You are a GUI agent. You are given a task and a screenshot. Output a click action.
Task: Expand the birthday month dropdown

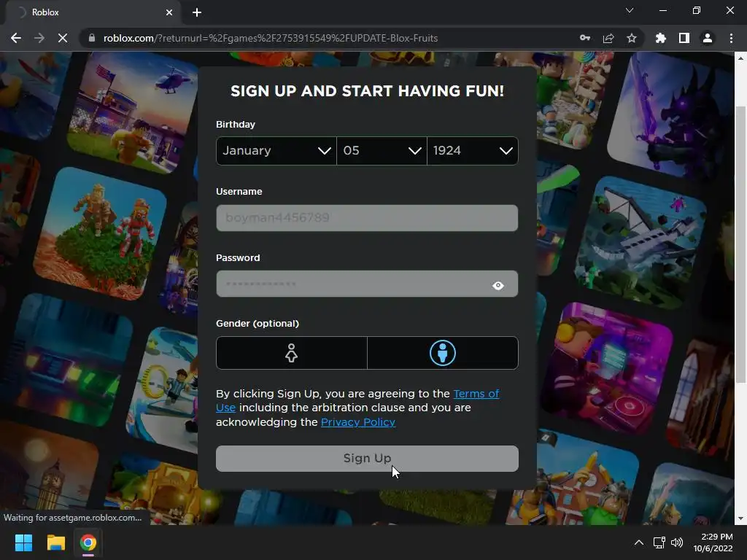pyautogui.click(x=276, y=151)
